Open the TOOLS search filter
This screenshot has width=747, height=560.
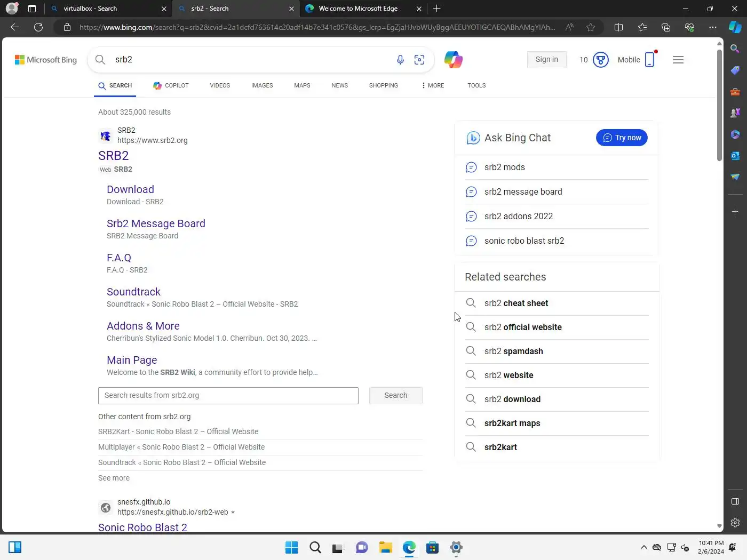pos(476,85)
